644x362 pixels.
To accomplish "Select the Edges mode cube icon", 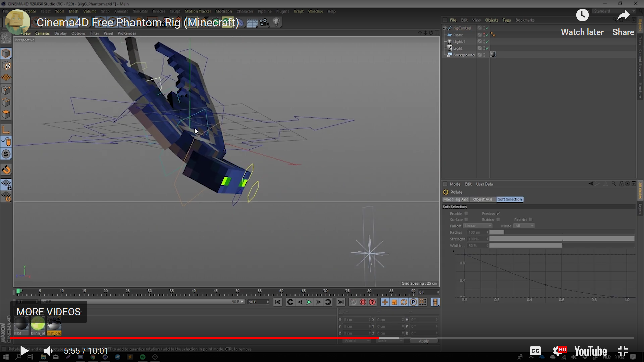I will [6, 102].
